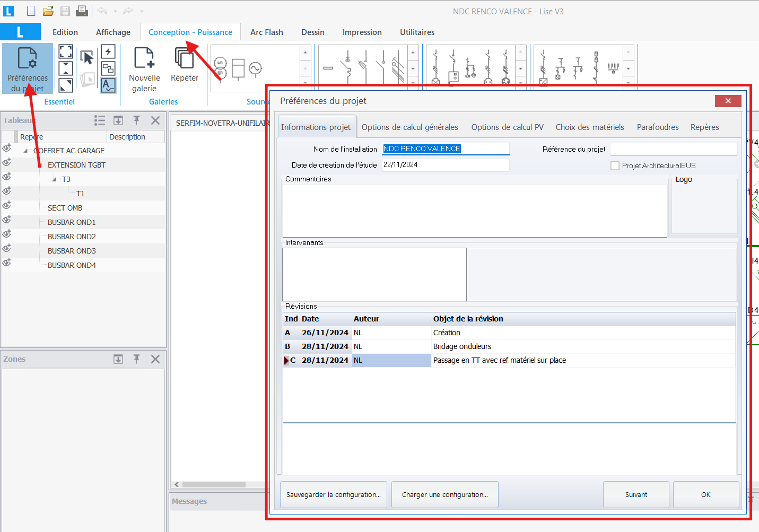The width and height of the screenshot is (759, 532).
Task: Close the Zones panel
Action: click(x=155, y=359)
